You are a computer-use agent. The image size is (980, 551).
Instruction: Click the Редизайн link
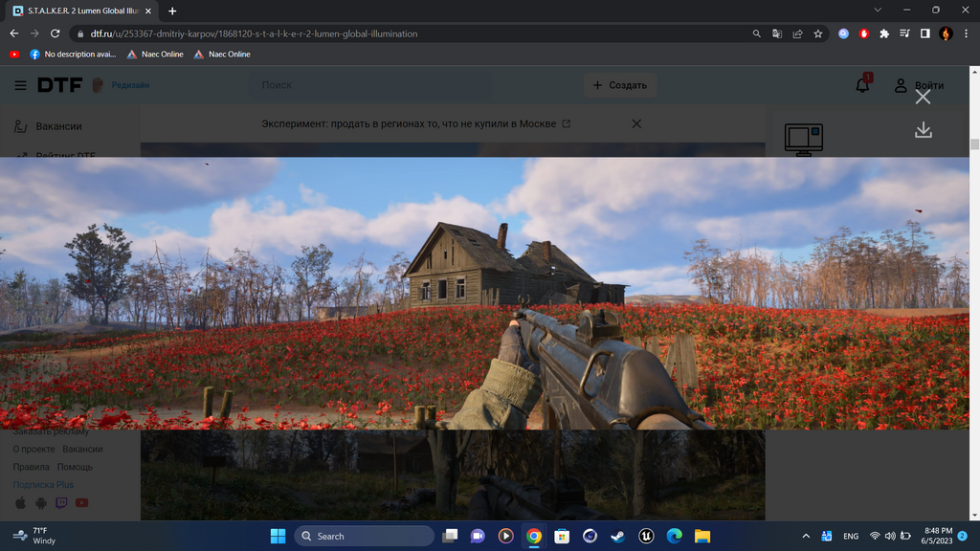tap(130, 85)
